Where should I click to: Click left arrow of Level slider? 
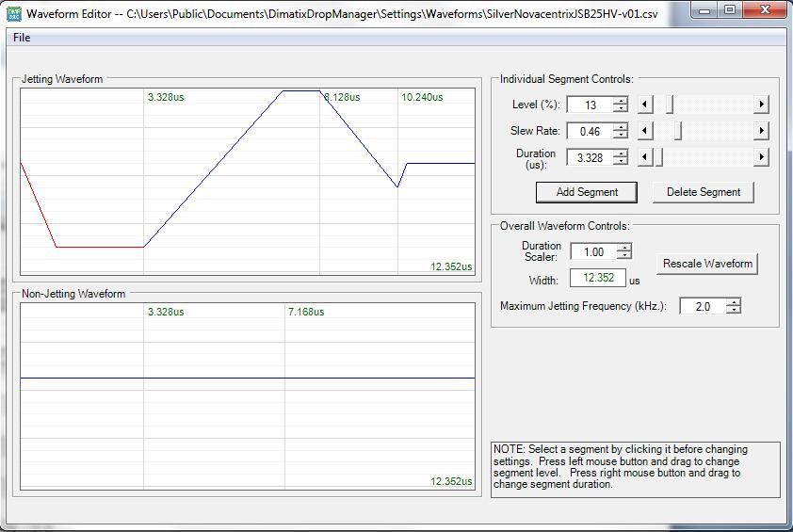click(x=645, y=105)
